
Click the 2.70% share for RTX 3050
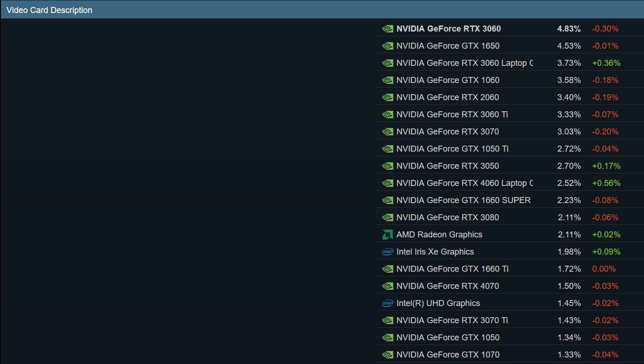coord(569,166)
